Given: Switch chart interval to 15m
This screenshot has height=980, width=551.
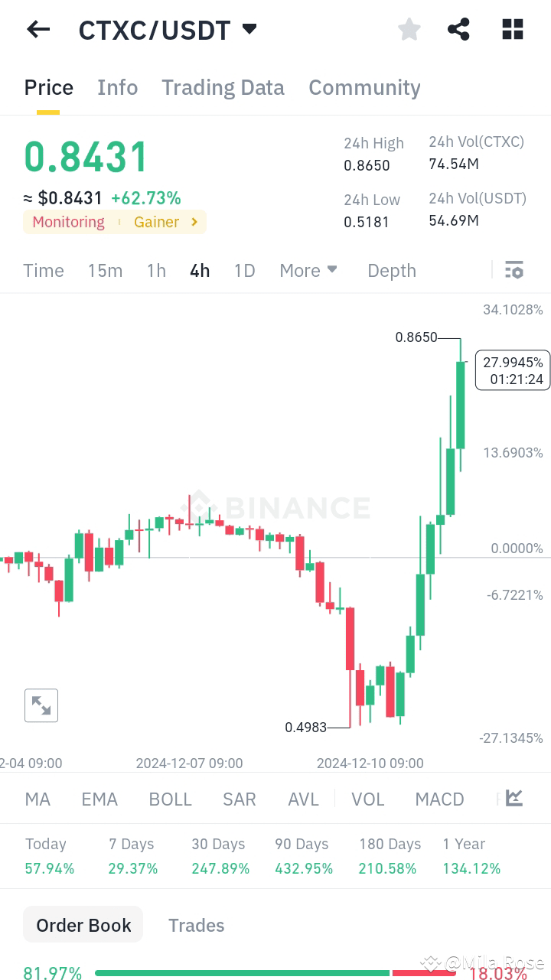Looking at the screenshot, I should click(x=105, y=270).
